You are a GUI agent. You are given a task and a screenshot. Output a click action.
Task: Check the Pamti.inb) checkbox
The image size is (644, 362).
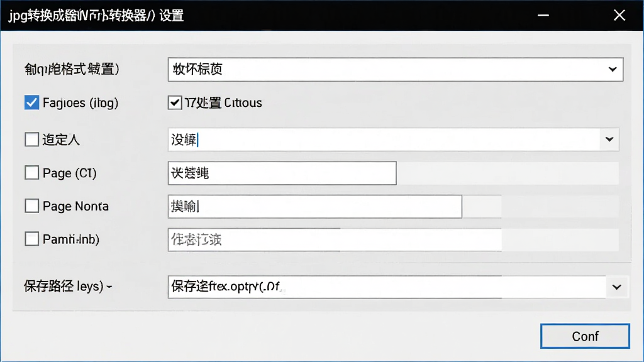[31, 239]
